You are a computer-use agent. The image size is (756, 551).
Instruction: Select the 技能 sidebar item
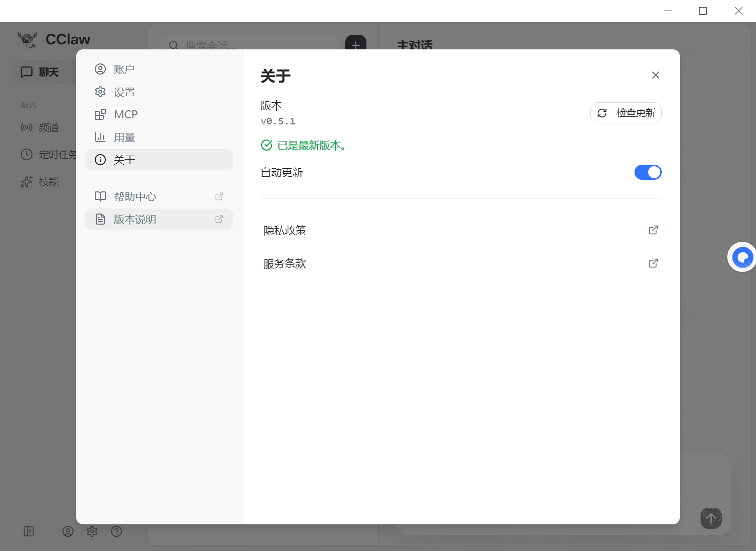[x=49, y=182]
